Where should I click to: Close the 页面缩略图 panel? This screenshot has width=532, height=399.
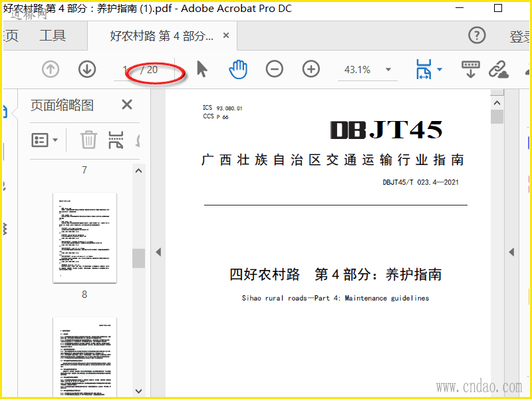point(127,104)
